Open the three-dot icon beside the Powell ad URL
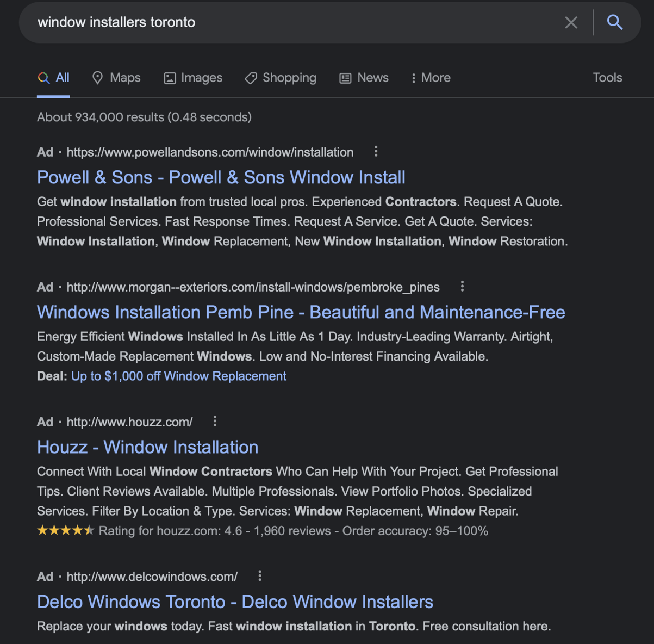 [x=376, y=152]
